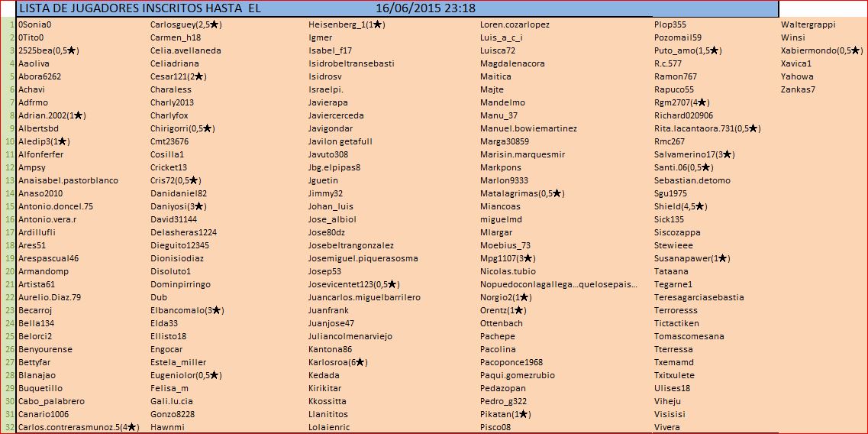Viewport: 868px width, 434px height.
Task: Click the Vivera cell in last row
Action: point(666,427)
